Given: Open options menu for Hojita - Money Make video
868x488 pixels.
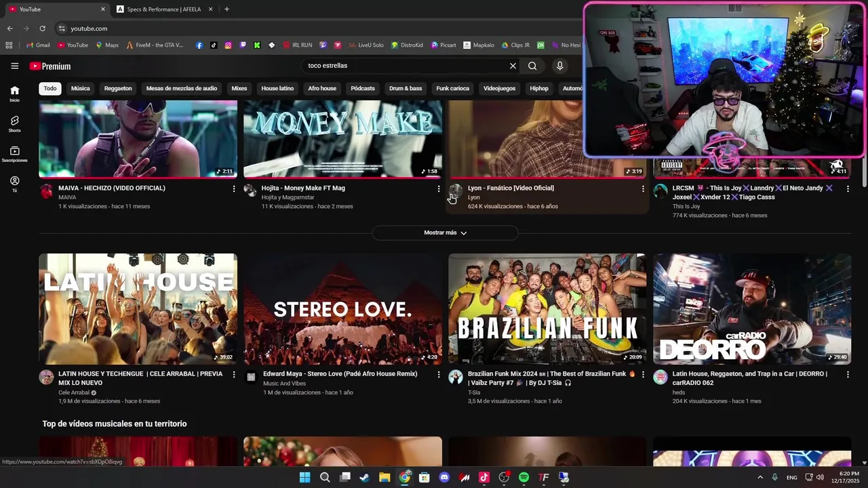Looking at the screenshot, I should pos(439,188).
